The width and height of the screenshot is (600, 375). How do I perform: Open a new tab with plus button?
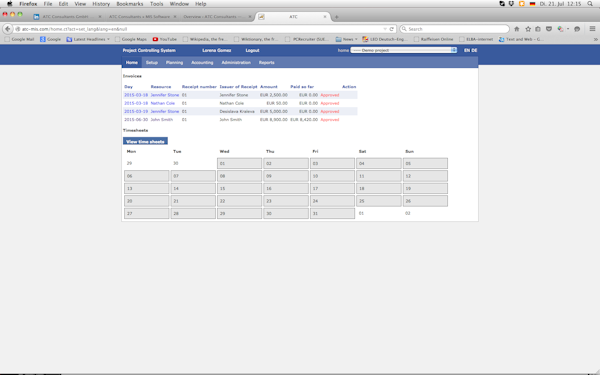point(336,17)
